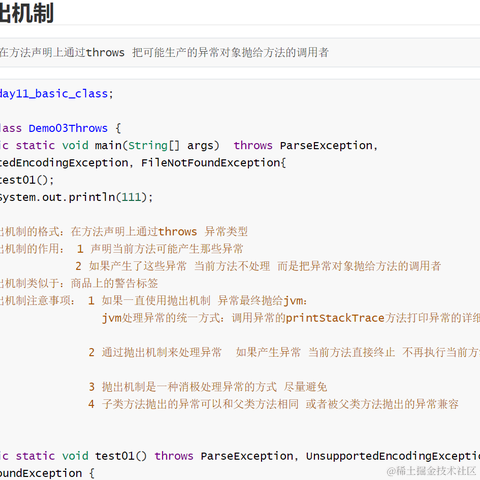Image resolution: width=480 pixels, height=480 pixels.
Task: Click comment 1 声明当前方法可能产生那些异常
Action: point(160,249)
